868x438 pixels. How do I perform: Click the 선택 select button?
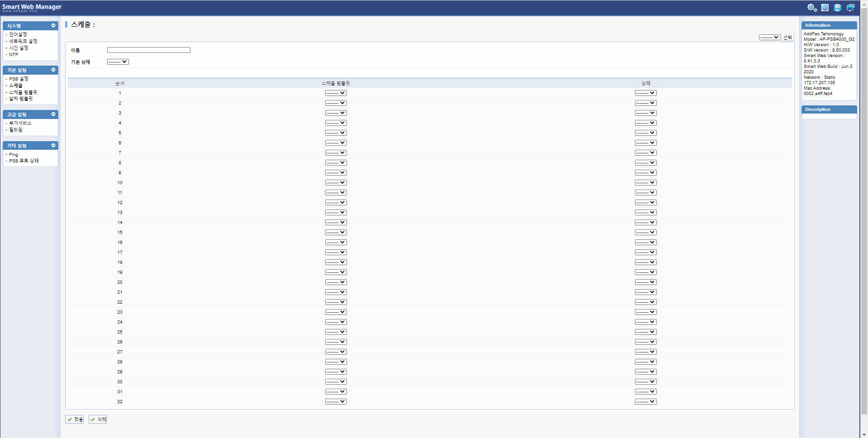coord(787,38)
